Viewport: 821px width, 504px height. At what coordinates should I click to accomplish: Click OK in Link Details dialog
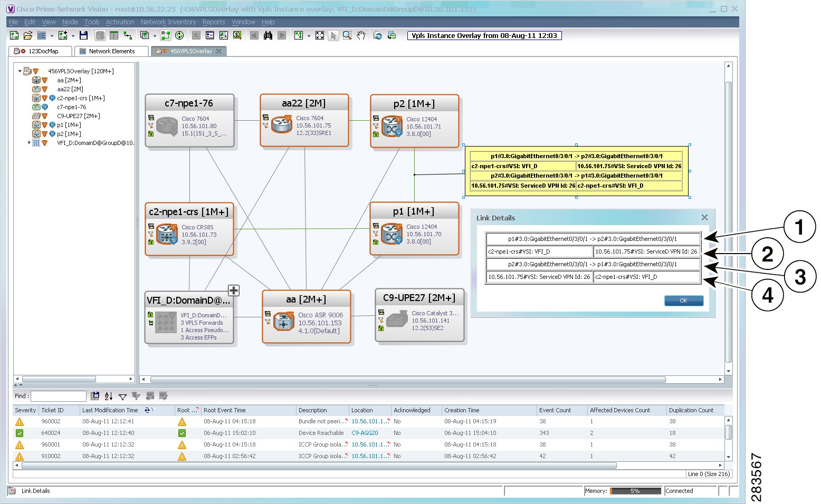(684, 301)
